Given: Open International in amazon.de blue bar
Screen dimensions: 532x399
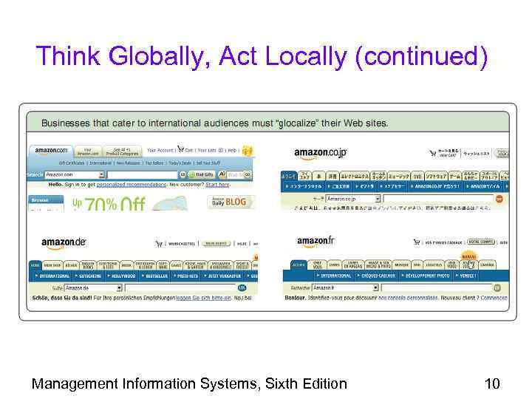Looking at the screenshot, I should [x=54, y=276].
